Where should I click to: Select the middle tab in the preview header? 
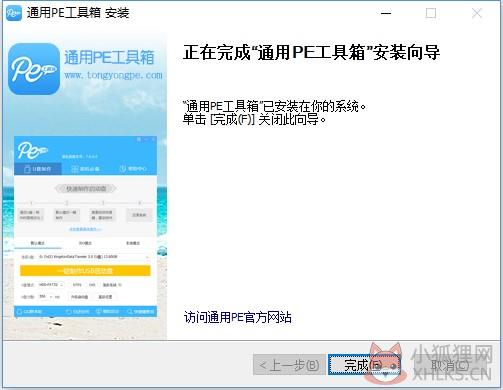[x=85, y=169]
